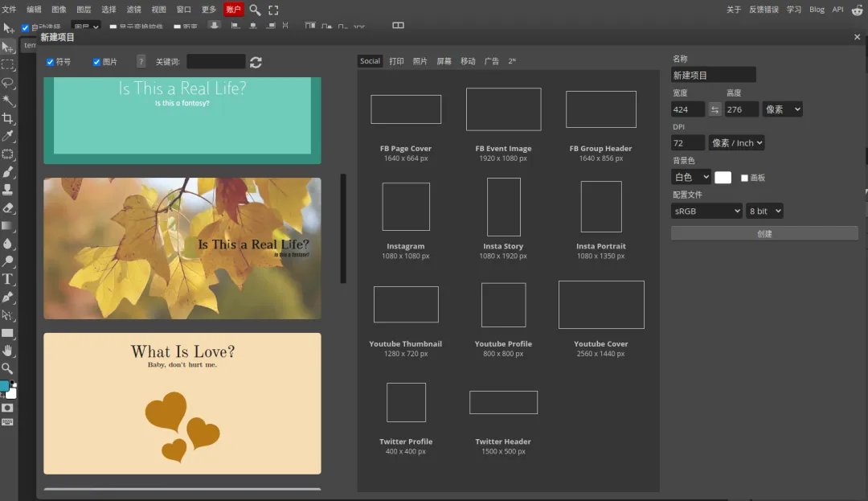Enable the 画板 checkbox
Screen dimensions: 868x501
(744, 178)
